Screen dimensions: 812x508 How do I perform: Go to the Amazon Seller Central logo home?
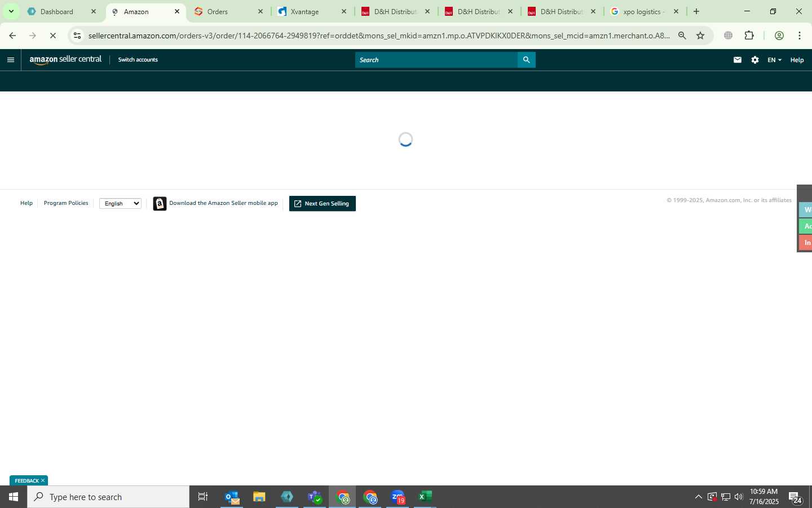tap(65, 60)
